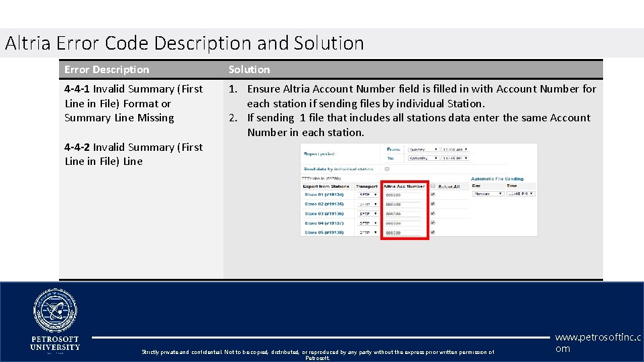
Task: Open Store 05 Transport dropdown
Action: [368, 233]
